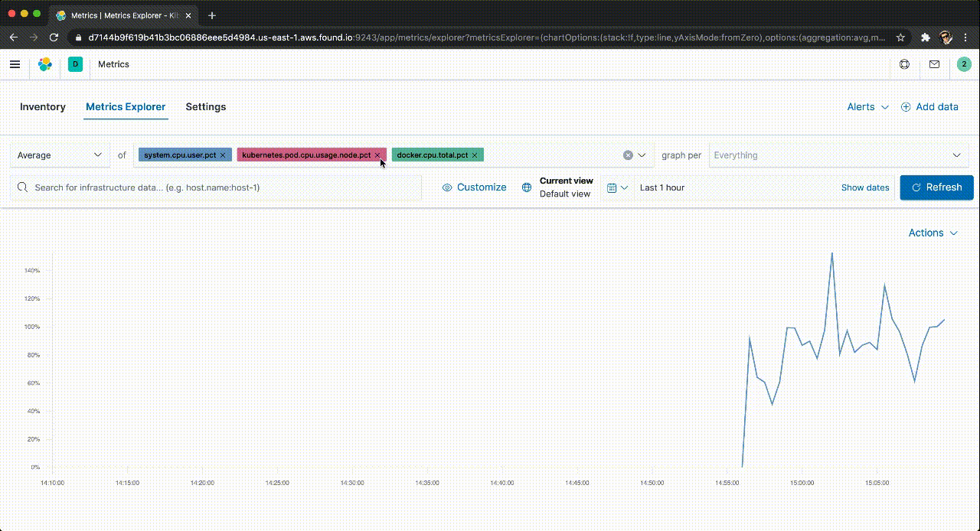The height and width of the screenshot is (531, 980).
Task: Open the Average aggregation dropdown
Action: click(x=60, y=155)
